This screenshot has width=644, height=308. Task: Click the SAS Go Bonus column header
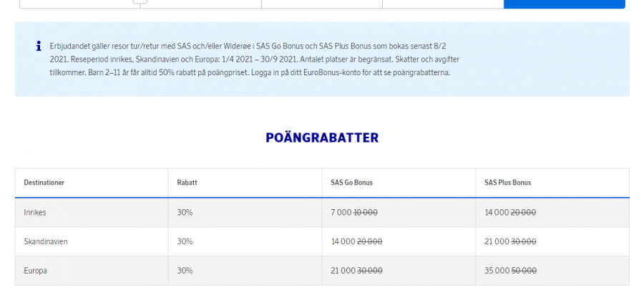(351, 183)
